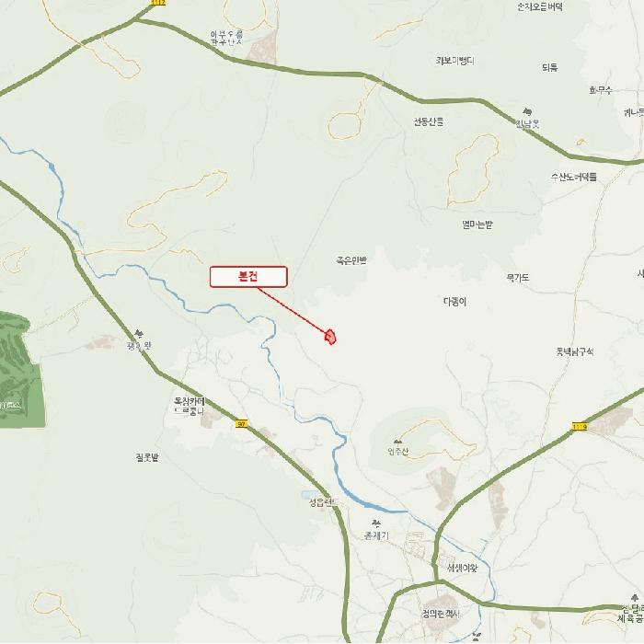Click the 좌보미뱅디 place label
Viewport: 644px width, 644px height.
coord(455,61)
